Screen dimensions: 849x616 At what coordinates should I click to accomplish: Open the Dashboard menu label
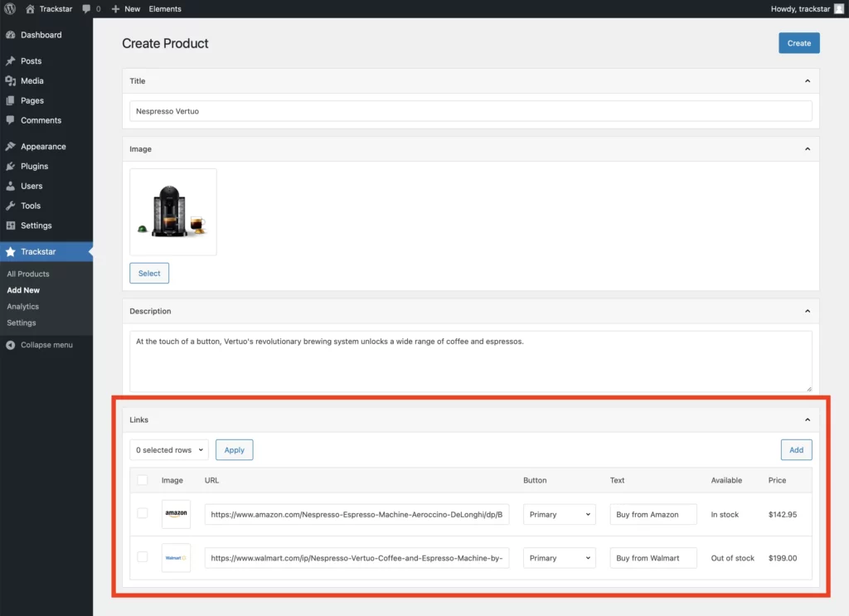point(41,35)
